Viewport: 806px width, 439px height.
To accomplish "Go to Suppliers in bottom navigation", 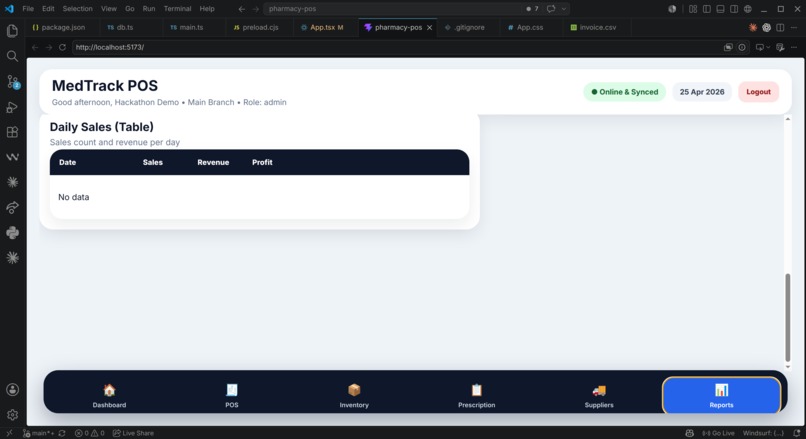I will pyautogui.click(x=599, y=395).
